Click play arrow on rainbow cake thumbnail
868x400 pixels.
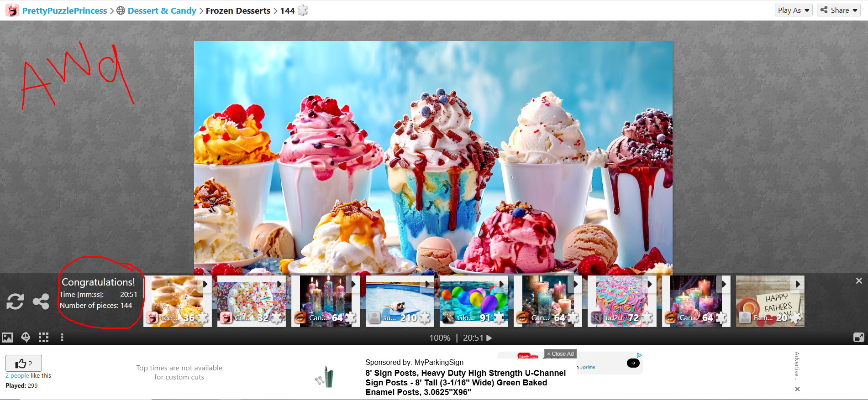coord(649,284)
